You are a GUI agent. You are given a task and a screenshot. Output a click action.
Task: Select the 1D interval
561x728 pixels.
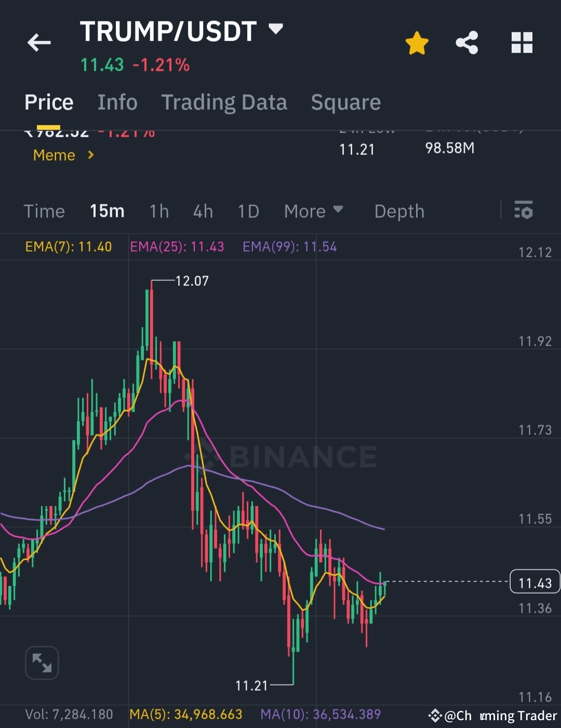248,211
